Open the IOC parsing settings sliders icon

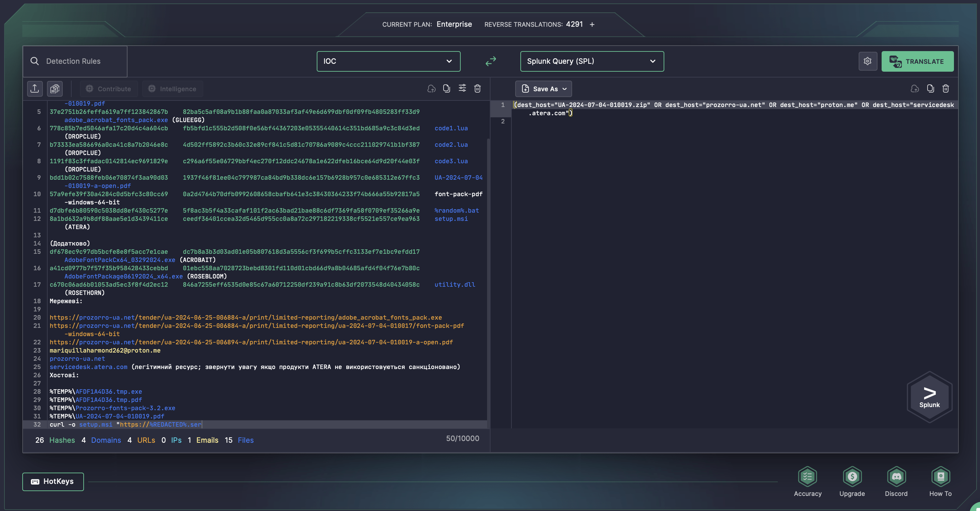[x=462, y=88]
